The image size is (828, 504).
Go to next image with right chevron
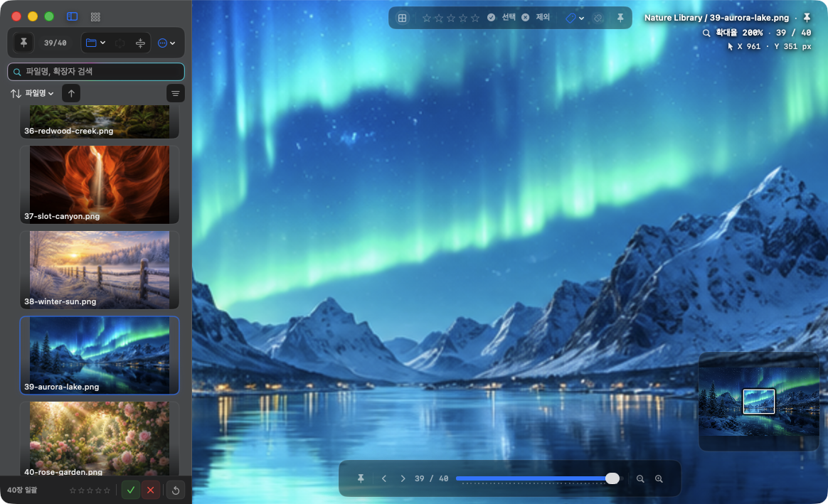click(403, 478)
